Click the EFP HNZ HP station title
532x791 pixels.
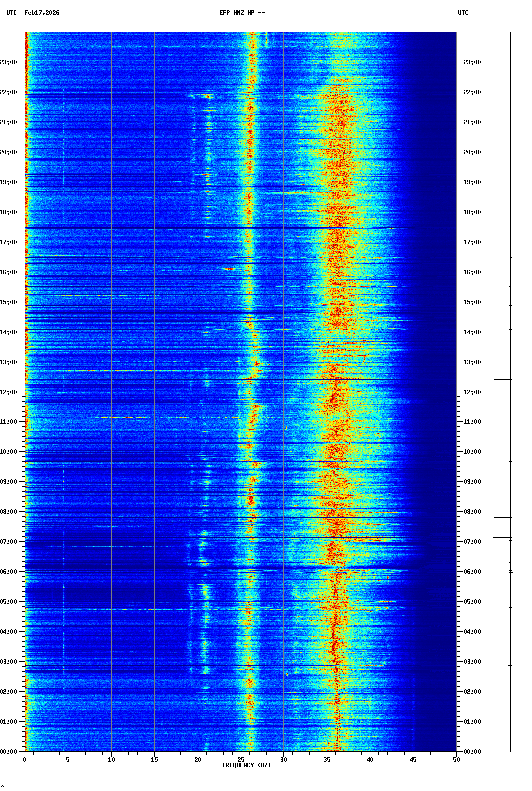pyautogui.click(x=242, y=13)
